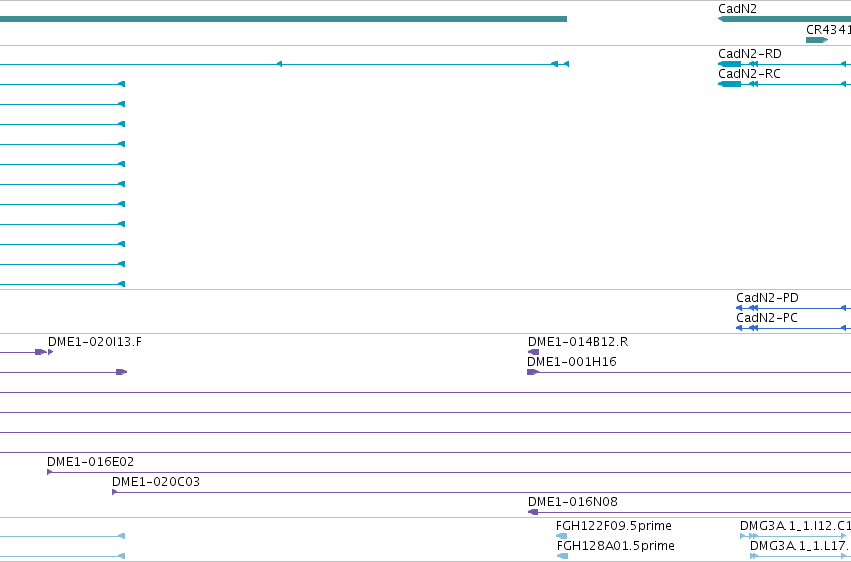Click the DME1-020I13.F label

click(95, 342)
